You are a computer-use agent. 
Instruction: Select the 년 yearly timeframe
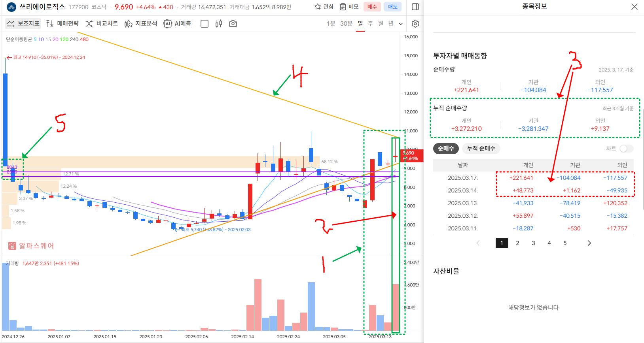pyautogui.click(x=391, y=24)
